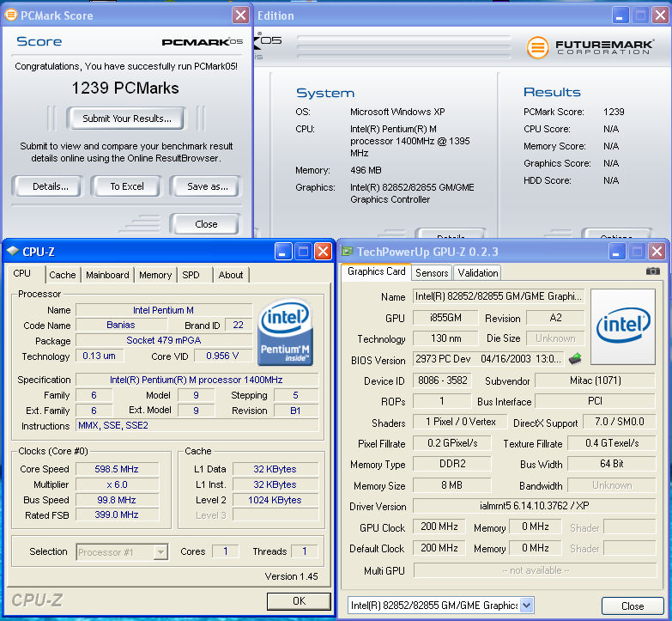
Task: Click the DirectX Support value 7.0 / SM0.0
Action: 620,422
